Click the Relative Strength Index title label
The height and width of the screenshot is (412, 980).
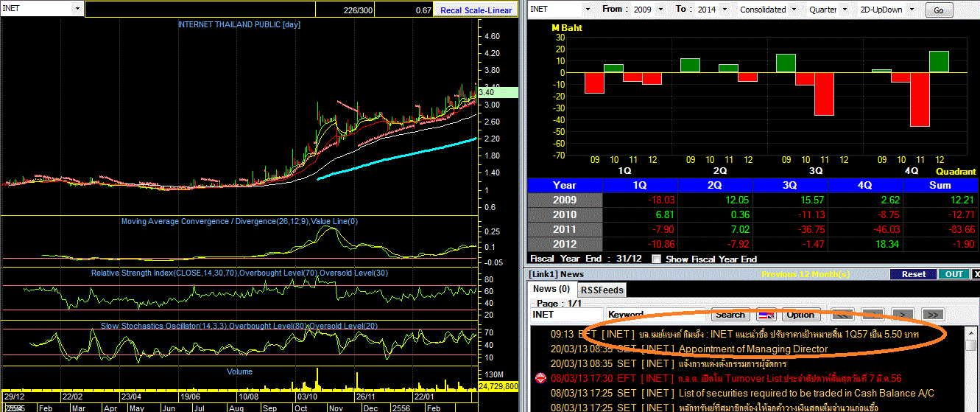coord(239,273)
